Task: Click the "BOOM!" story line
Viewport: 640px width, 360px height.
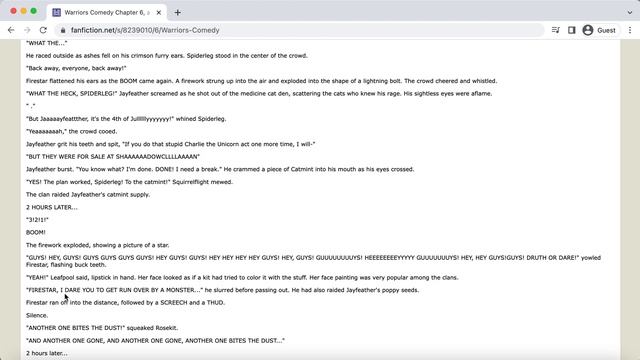Action: (36, 232)
